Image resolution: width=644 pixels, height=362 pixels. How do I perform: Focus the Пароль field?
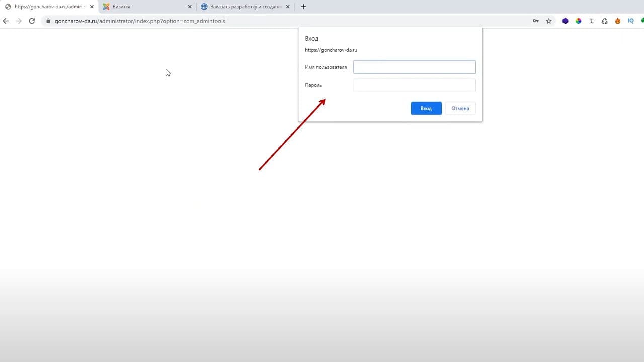pyautogui.click(x=415, y=85)
